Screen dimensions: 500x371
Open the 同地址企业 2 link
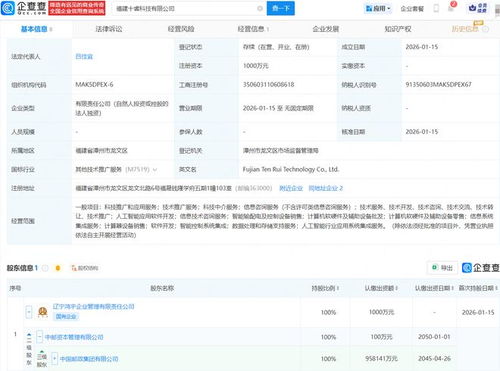point(326,188)
